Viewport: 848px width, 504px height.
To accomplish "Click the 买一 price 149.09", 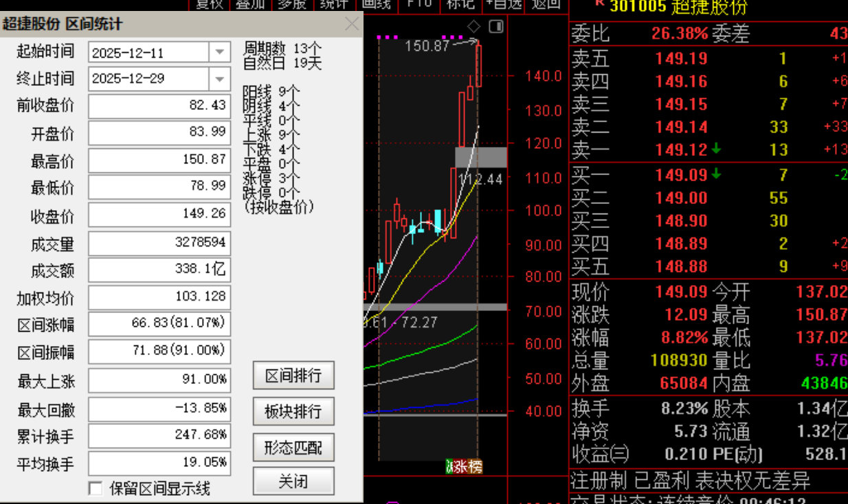I will pyautogui.click(x=681, y=175).
